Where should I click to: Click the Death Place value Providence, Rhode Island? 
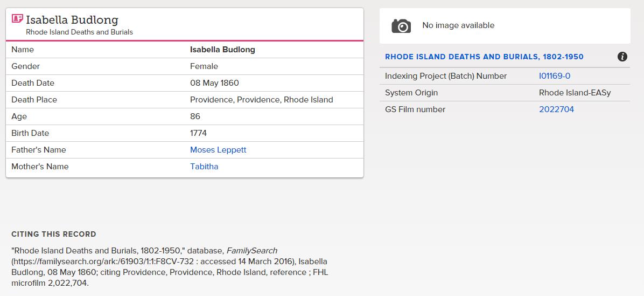click(262, 100)
